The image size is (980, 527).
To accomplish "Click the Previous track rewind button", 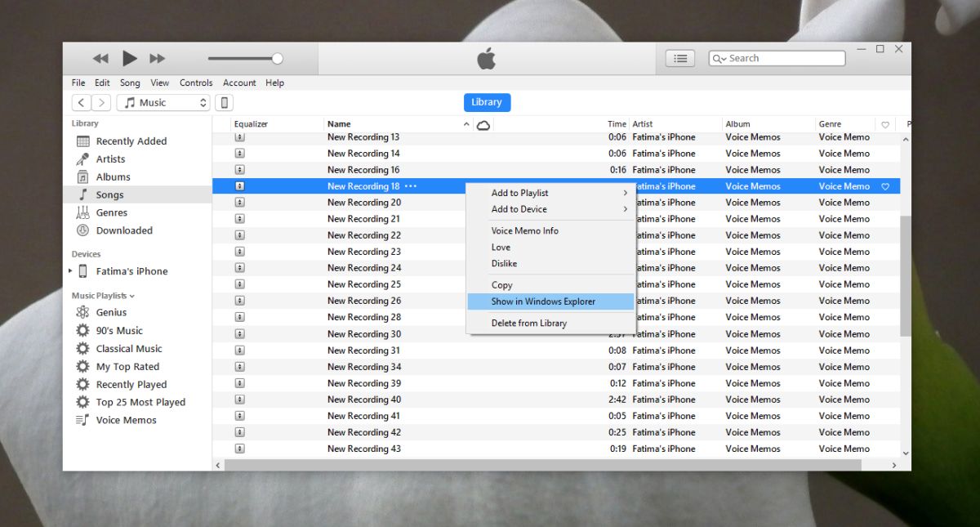I will [x=100, y=58].
